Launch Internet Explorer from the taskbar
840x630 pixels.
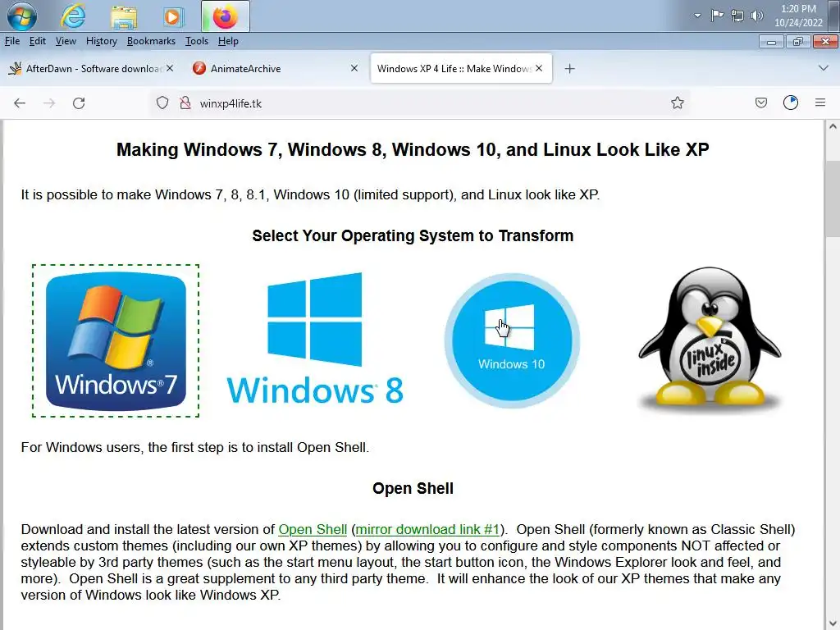[x=73, y=16]
